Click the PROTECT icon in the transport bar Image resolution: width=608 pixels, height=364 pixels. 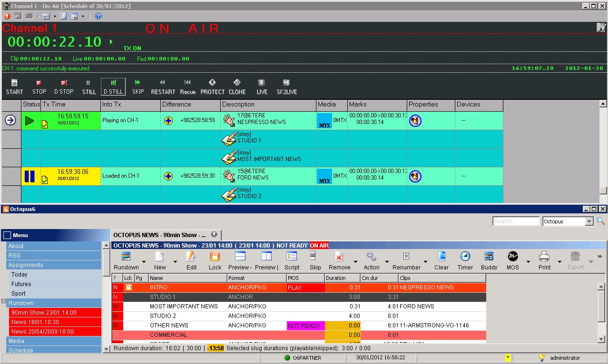click(x=212, y=86)
